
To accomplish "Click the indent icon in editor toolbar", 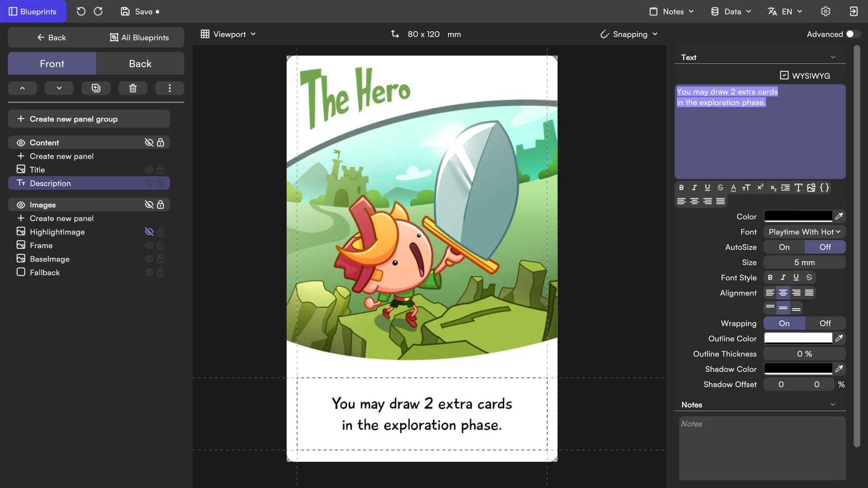I will pos(786,188).
